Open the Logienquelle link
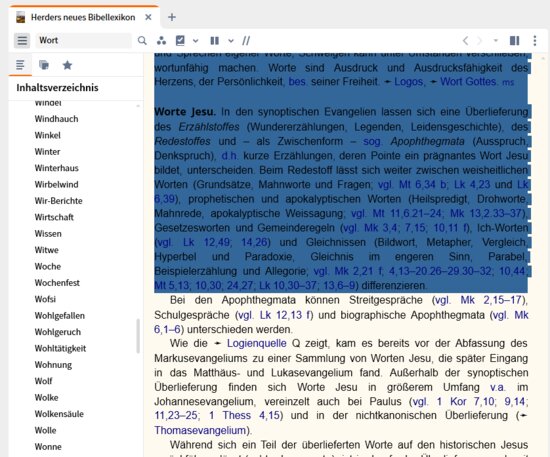The image size is (550, 457). [x=257, y=343]
